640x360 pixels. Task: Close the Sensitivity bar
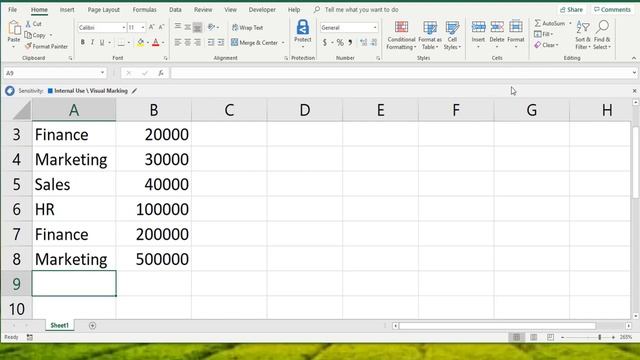pyautogui.click(x=634, y=91)
